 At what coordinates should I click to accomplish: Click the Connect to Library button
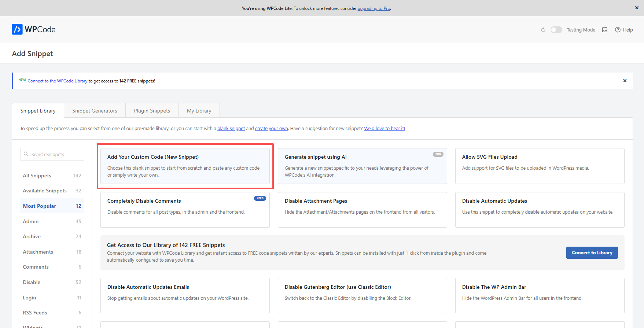592,253
